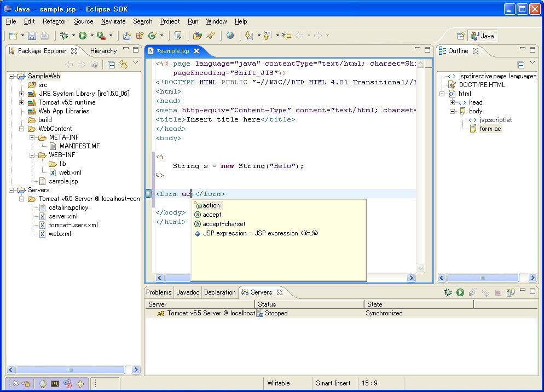Viewport: 544px width, 392px height.
Task: Click the Outline horizontal scrollbar right arrow
Action: click(x=533, y=278)
